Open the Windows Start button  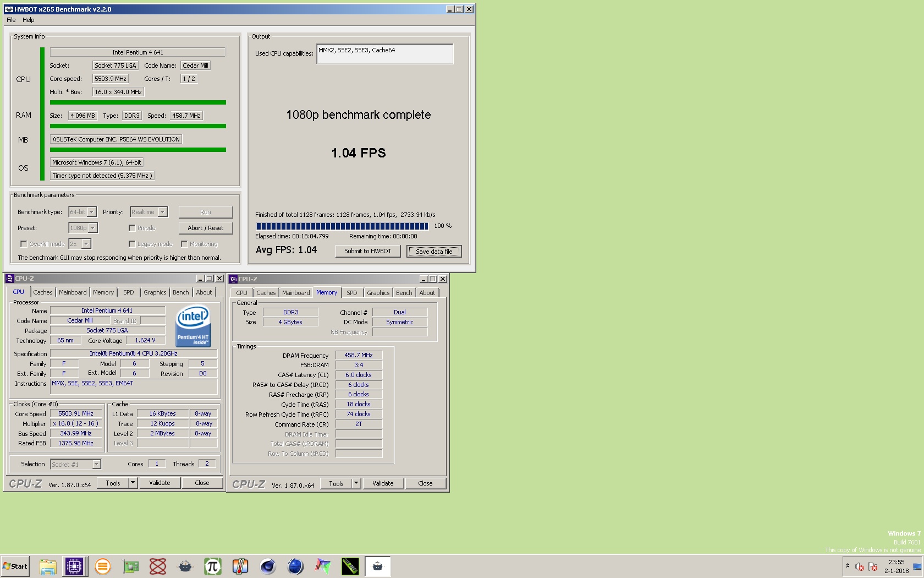15,566
